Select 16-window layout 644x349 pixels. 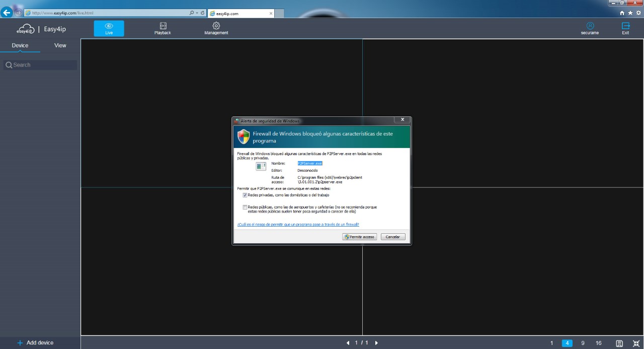pyautogui.click(x=598, y=343)
